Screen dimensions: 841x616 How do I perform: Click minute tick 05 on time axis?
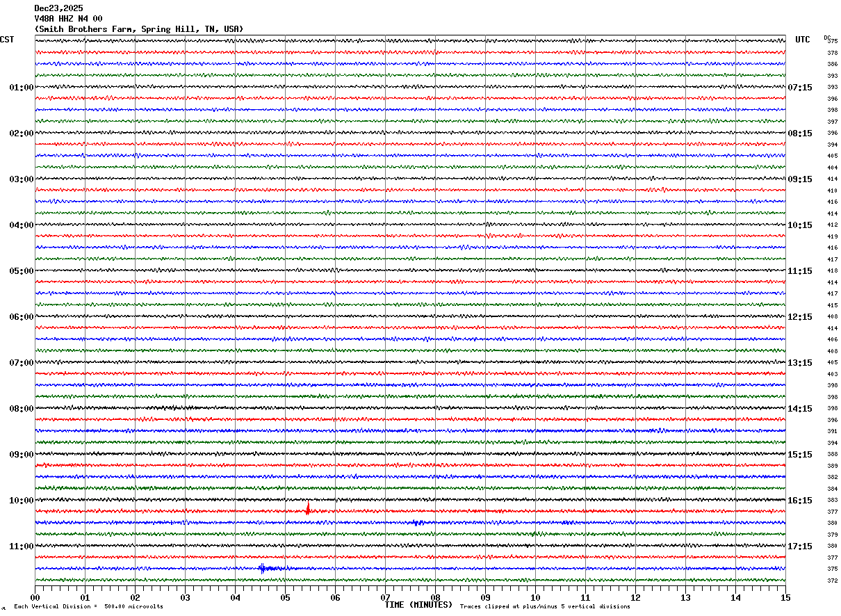click(x=285, y=597)
